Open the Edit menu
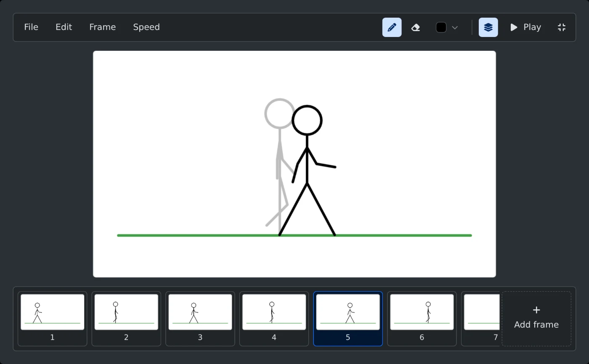The height and width of the screenshot is (364, 589). pyautogui.click(x=64, y=27)
